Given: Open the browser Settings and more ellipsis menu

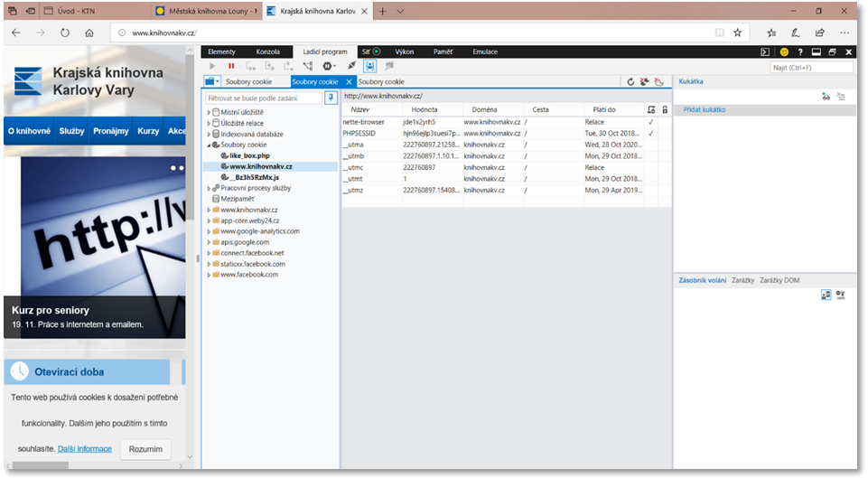Looking at the screenshot, I should [x=845, y=33].
